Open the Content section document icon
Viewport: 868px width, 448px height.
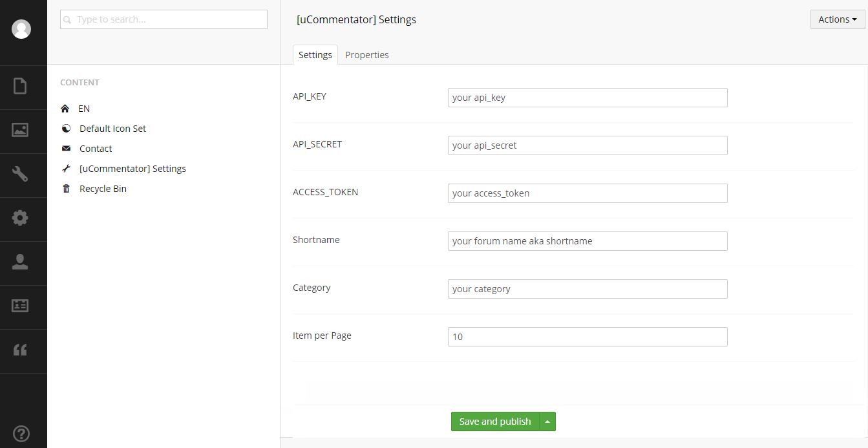(x=20, y=86)
